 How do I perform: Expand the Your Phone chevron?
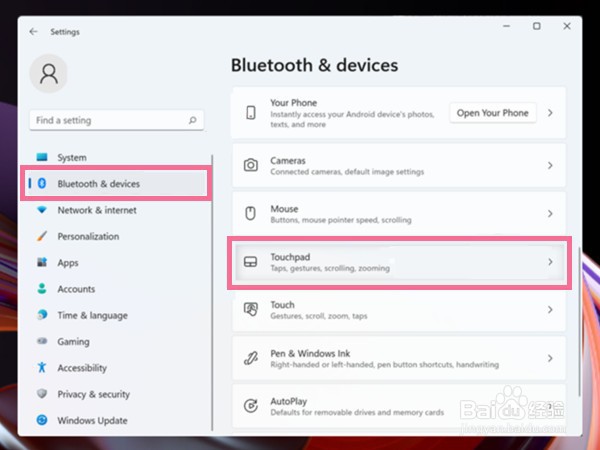550,113
